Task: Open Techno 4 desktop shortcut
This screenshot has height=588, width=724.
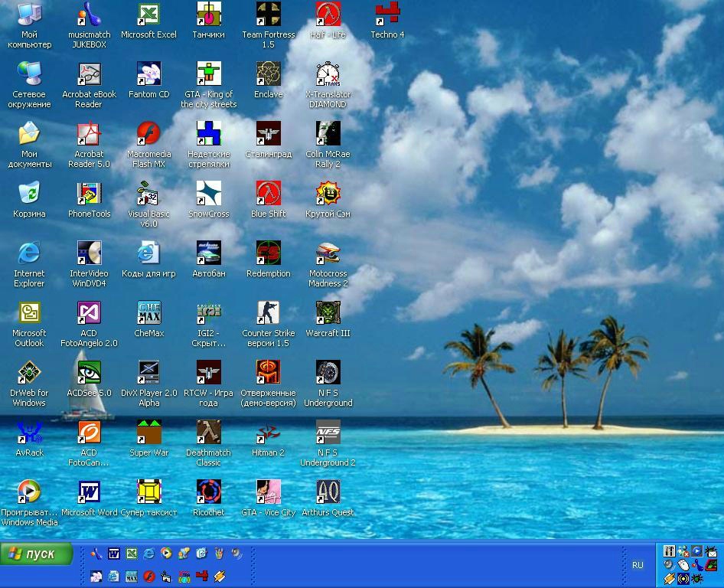Action: pyautogui.click(x=387, y=15)
